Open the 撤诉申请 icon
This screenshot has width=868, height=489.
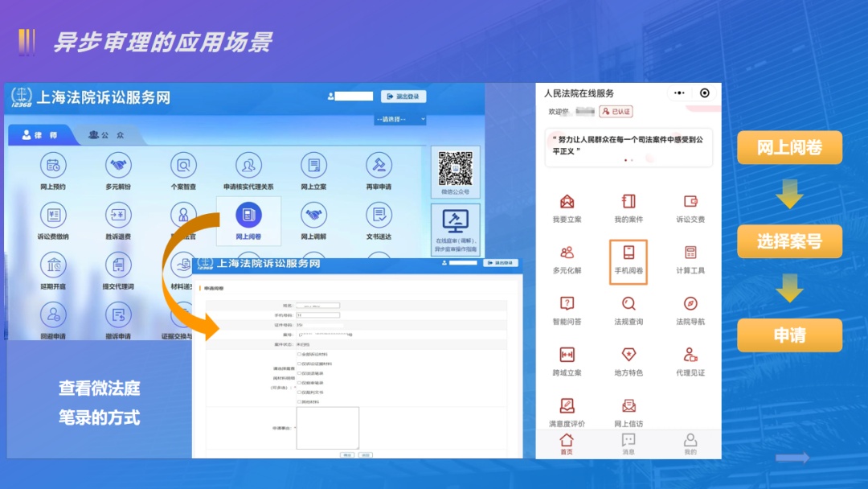coord(118,315)
